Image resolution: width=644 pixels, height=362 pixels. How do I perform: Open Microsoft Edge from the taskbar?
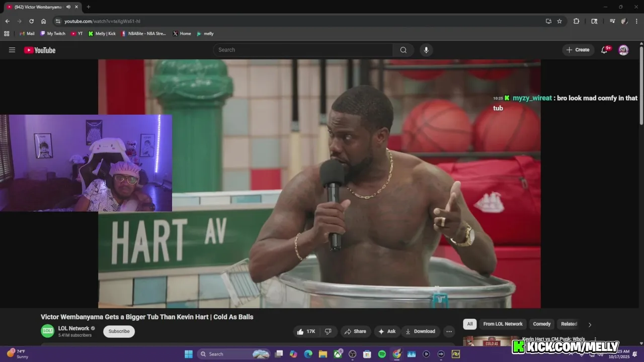(308, 354)
